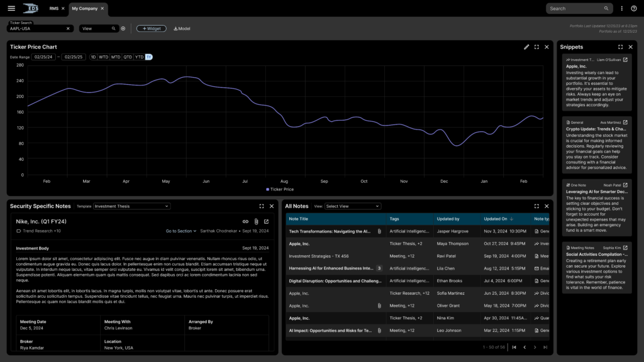Open Crypto Update snippet externally

(x=625, y=123)
